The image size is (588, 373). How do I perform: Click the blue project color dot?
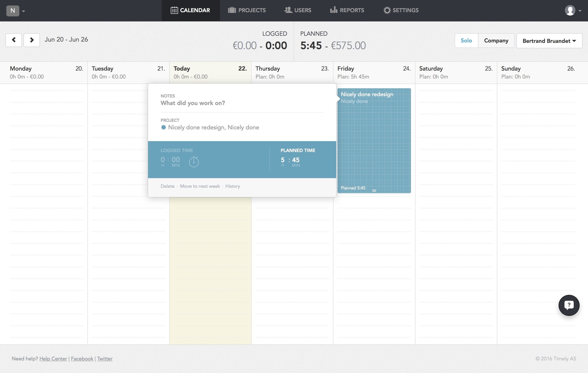coord(163,127)
